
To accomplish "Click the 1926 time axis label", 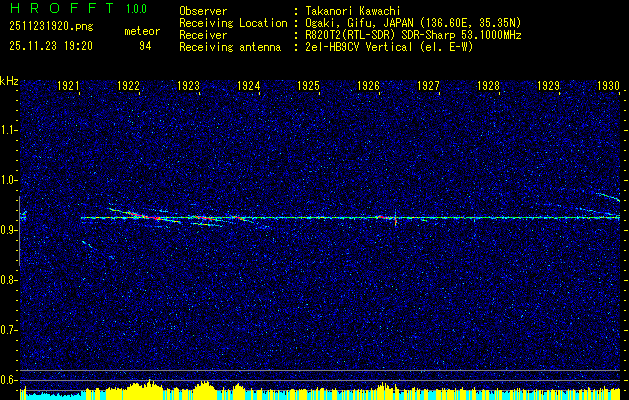I will pos(368,85).
